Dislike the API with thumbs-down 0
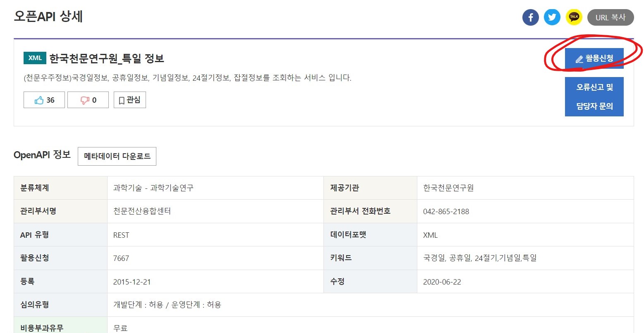 [88, 100]
